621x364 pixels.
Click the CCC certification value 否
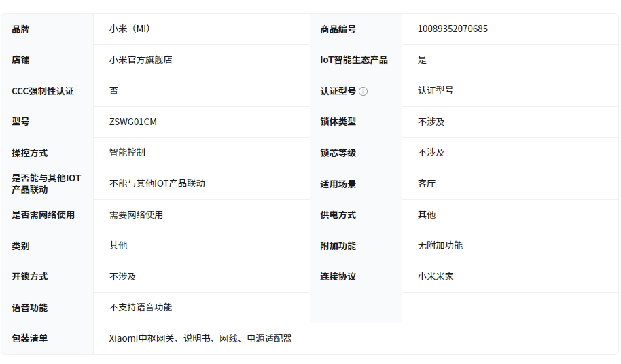click(113, 90)
